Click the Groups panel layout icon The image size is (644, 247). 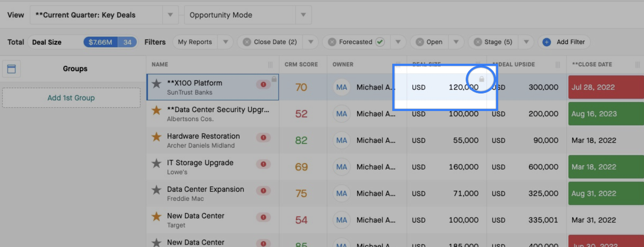click(11, 69)
